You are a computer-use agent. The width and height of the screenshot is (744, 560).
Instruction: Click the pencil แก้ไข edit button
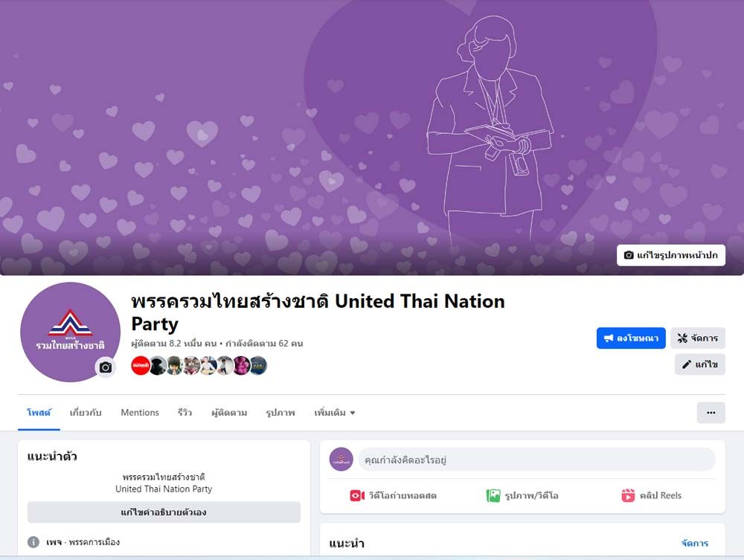pos(700,364)
